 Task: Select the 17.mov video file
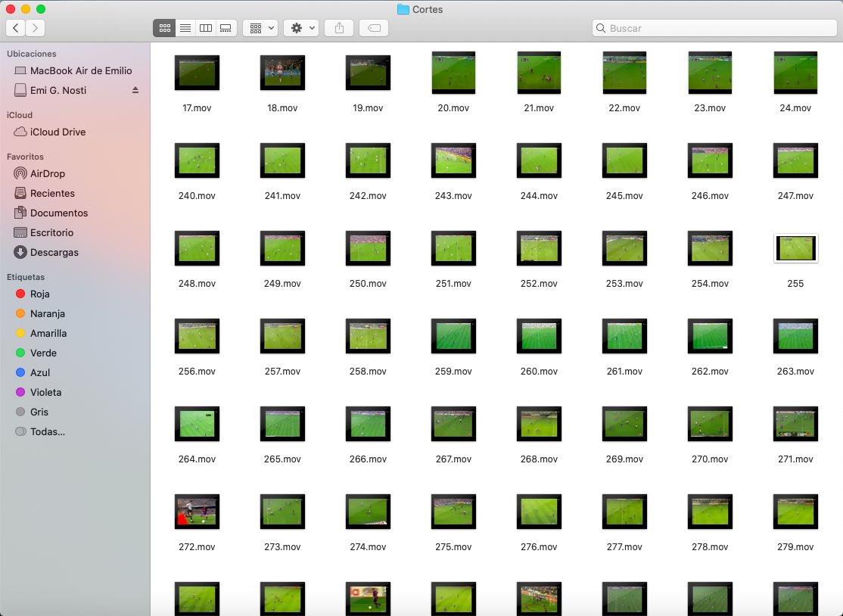coord(197,73)
